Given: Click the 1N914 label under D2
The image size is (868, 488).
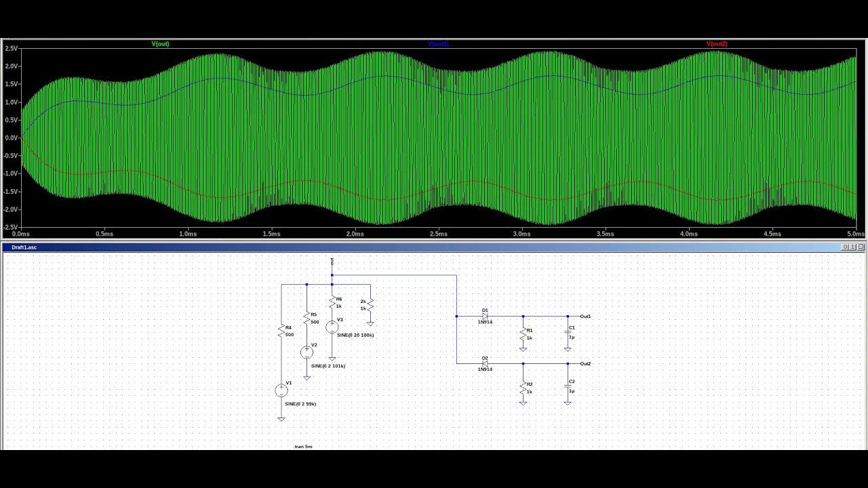Looking at the screenshot, I should click(x=485, y=369).
